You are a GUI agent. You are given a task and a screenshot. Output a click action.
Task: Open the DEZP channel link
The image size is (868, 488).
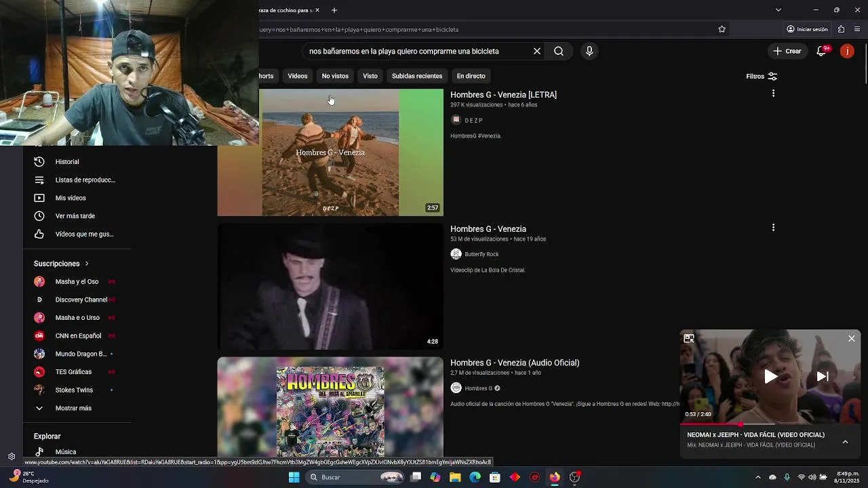coord(474,120)
